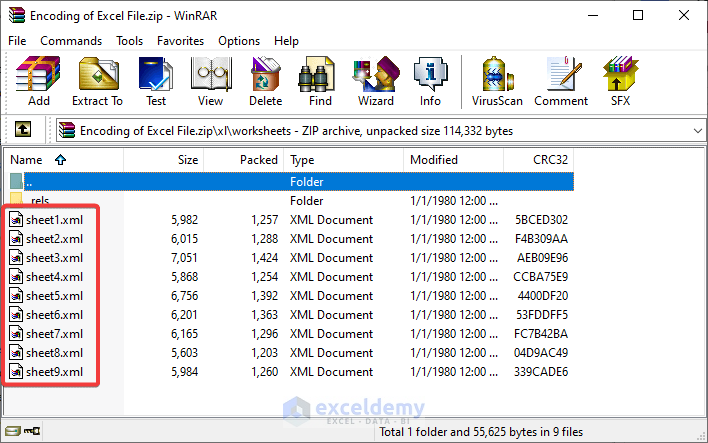
Task: Click CRC32 value F4B309AA
Action: pos(541,239)
